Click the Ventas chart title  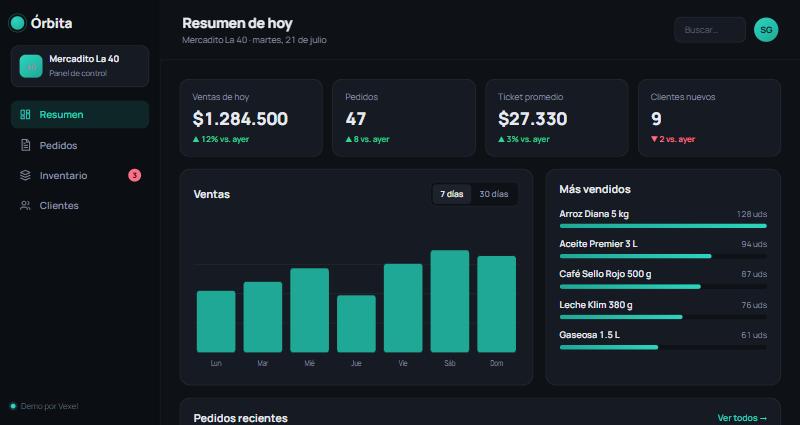click(212, 194)
